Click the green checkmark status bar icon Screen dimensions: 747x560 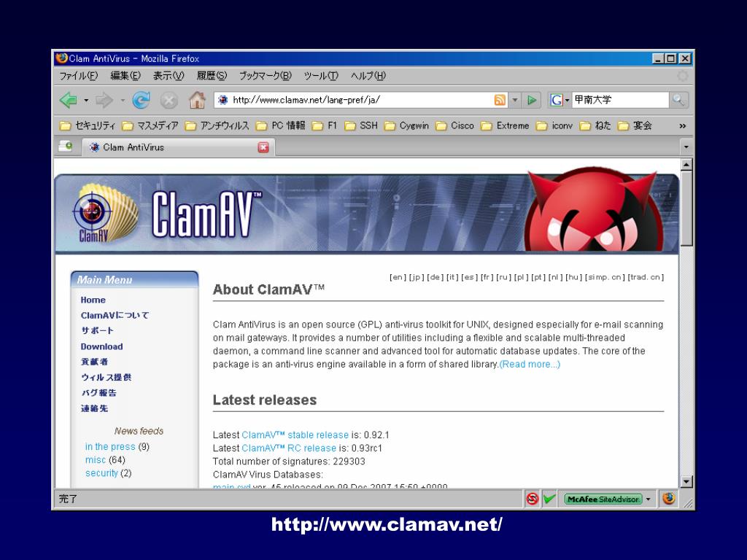(549, 499)
